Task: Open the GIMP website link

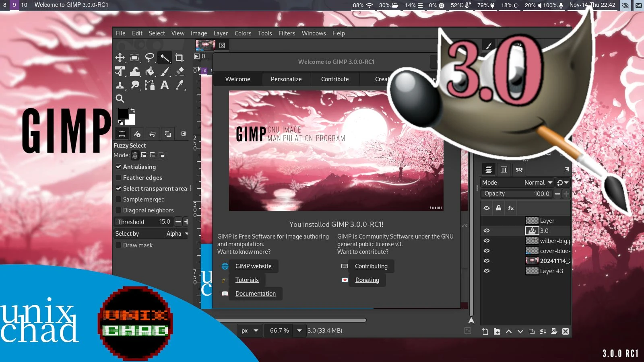Action: click(253, 266)
